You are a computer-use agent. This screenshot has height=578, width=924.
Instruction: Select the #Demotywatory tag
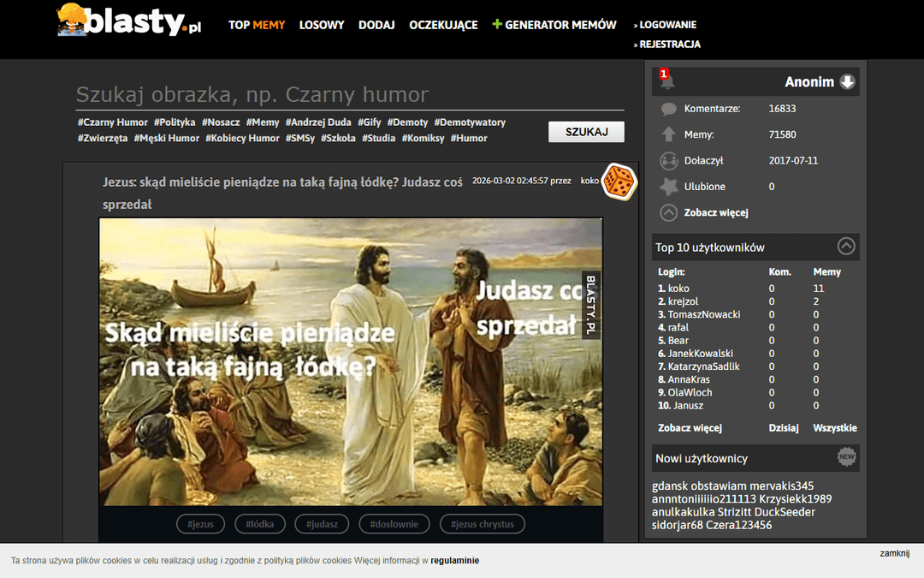coord(470,122)
